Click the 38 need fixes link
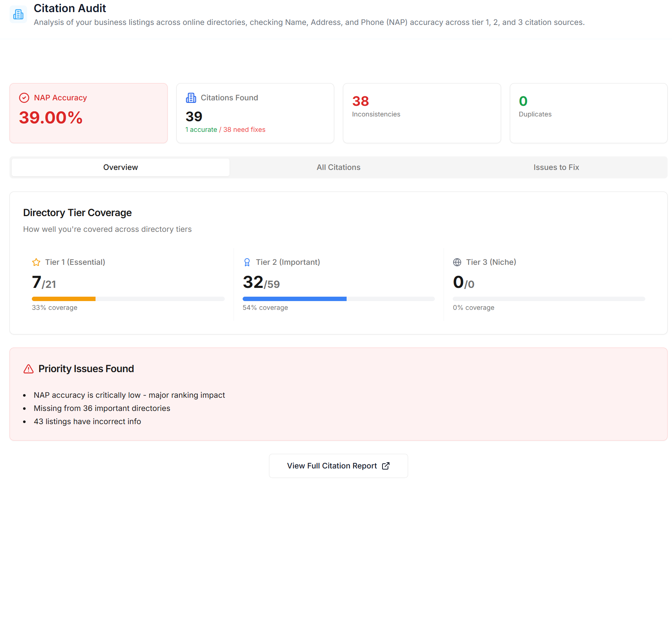The width and height of the screenshot is (672, 634). pos(244,129)
